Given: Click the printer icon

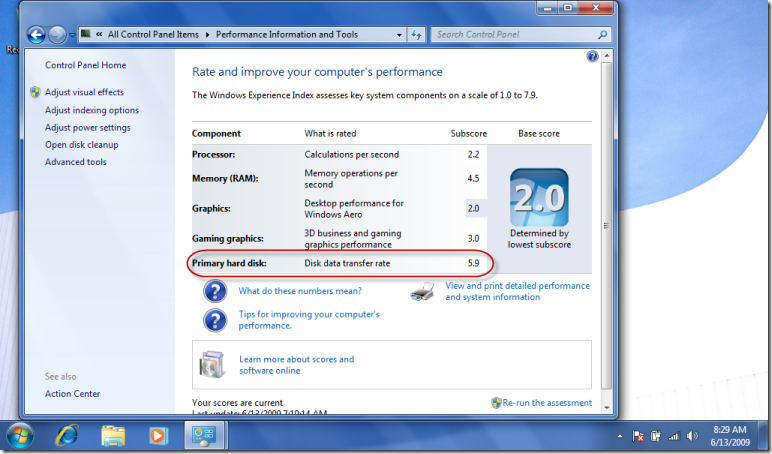Looking at the screenshot, I should pyautogui.click(x=422, y=292).
